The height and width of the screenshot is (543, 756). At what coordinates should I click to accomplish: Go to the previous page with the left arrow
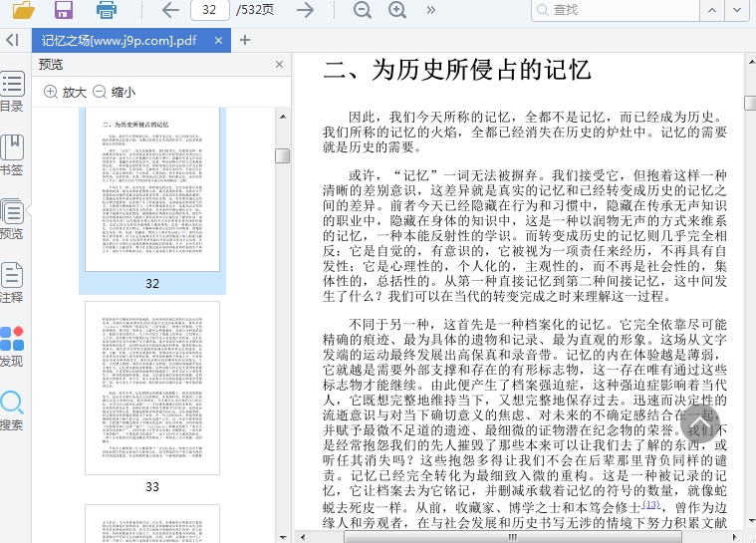(x=170, y=10)
